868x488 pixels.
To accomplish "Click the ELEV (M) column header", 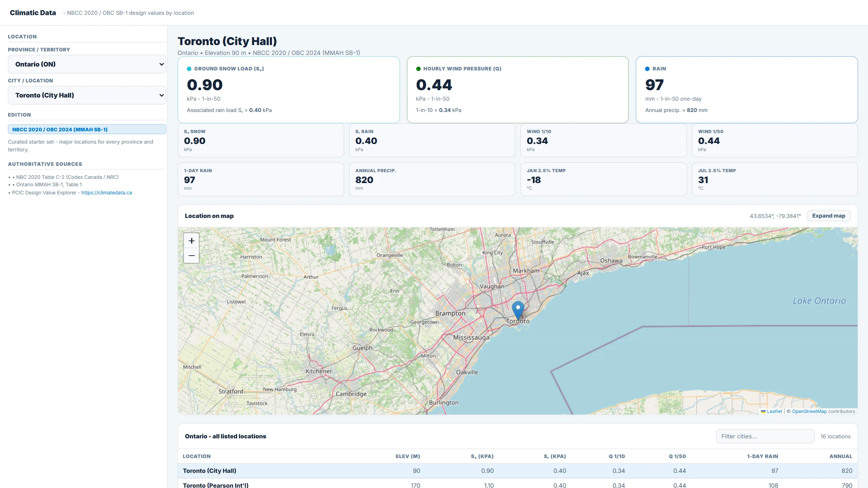I will point(408,456).
